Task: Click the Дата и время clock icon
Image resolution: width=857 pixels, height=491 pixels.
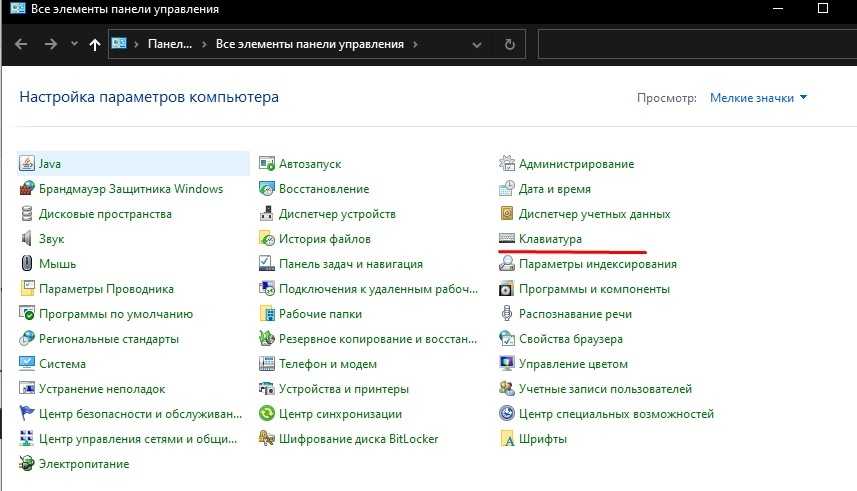Action: [507, 189]
